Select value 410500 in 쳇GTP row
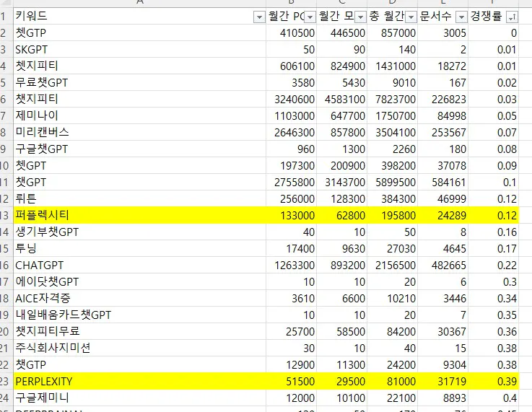532x412 pixels. [291, 33]
